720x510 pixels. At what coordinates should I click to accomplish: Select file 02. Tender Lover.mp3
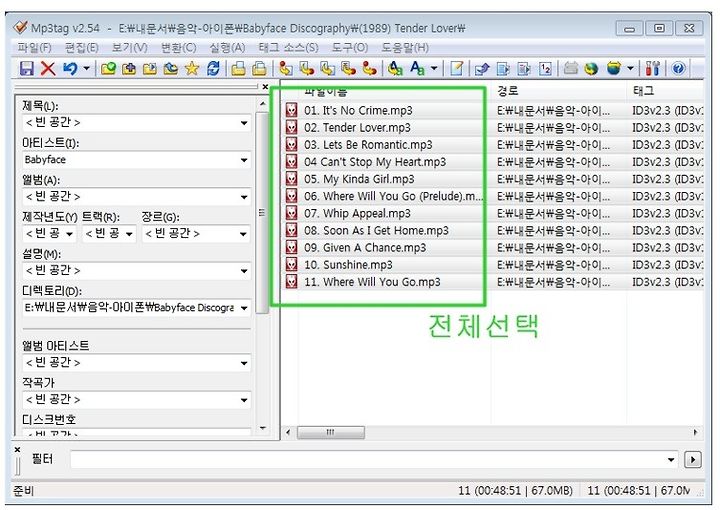click(x=357, y=127)
